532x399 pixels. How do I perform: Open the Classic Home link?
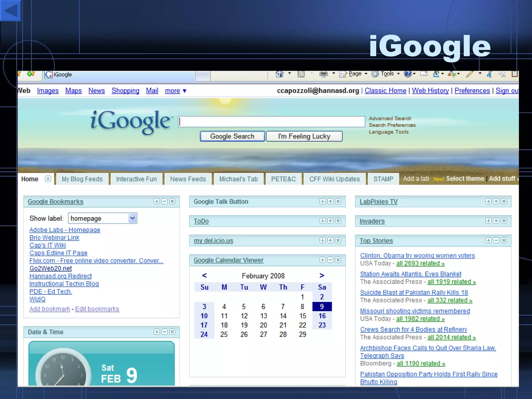pyautogui.click(x=385, y=91)
